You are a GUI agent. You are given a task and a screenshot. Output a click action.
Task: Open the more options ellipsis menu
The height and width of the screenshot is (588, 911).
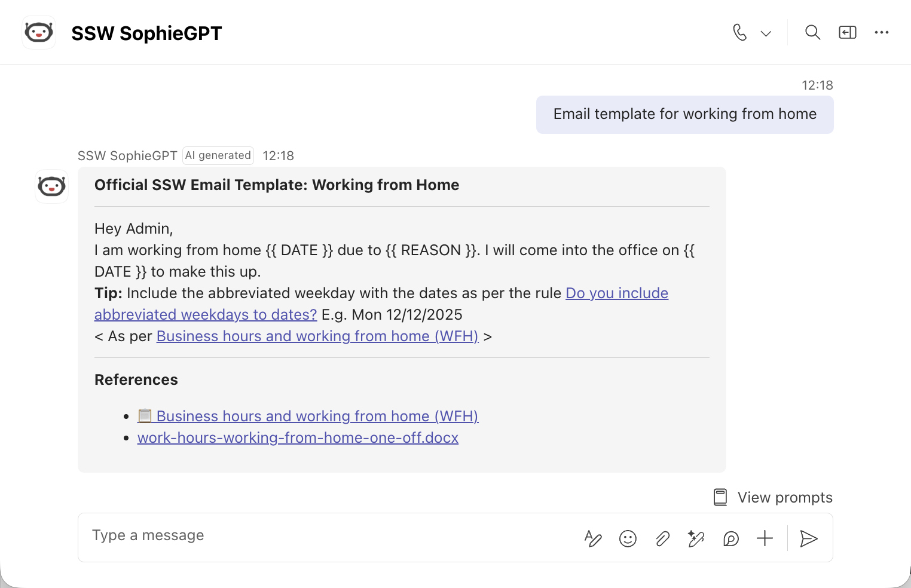click(882, 32)
